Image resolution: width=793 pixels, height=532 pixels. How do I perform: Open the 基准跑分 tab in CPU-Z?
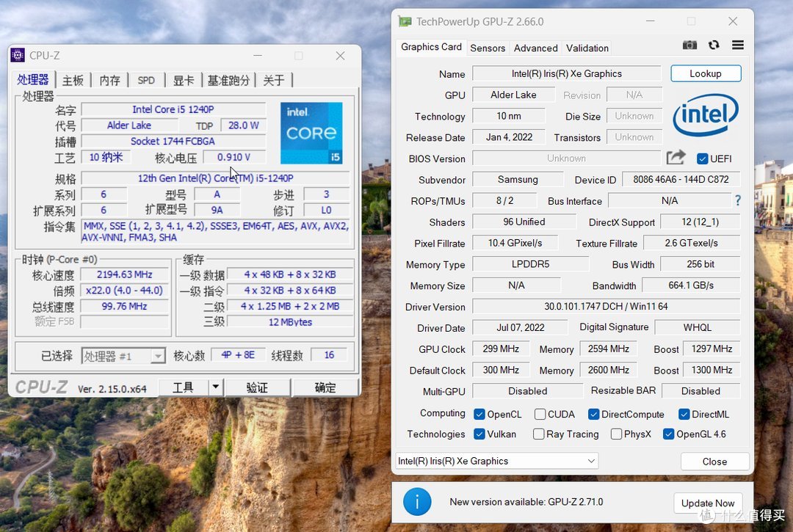[228, 80]
